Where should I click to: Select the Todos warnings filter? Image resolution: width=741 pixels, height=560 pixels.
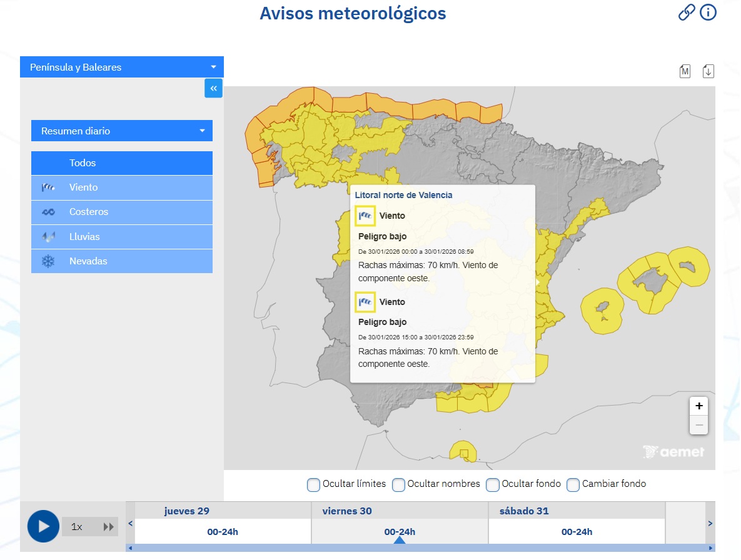(x=121, y=162)
